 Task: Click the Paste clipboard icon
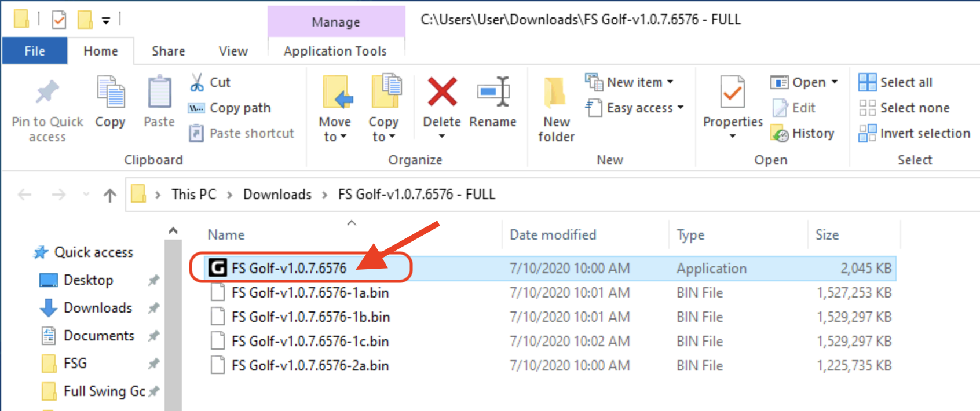159,93
